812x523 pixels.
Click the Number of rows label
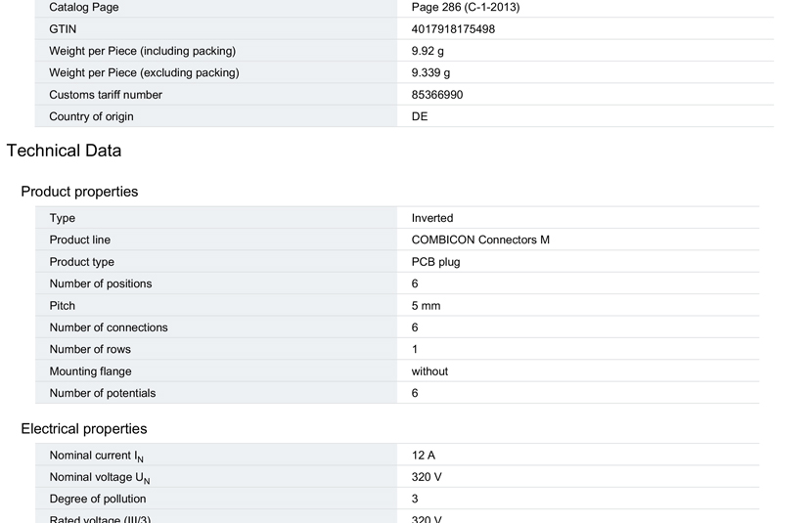pyautogui.click(x=90, y=349)
